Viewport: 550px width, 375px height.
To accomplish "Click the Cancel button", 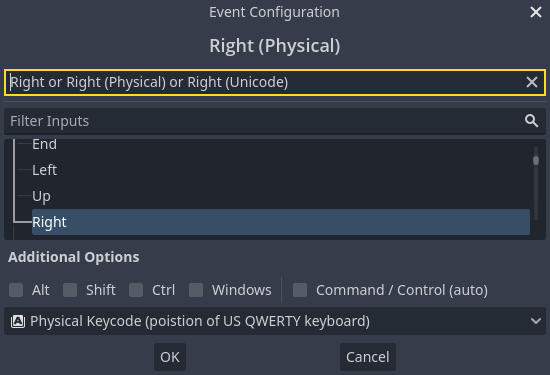I will tap(368, 357).
